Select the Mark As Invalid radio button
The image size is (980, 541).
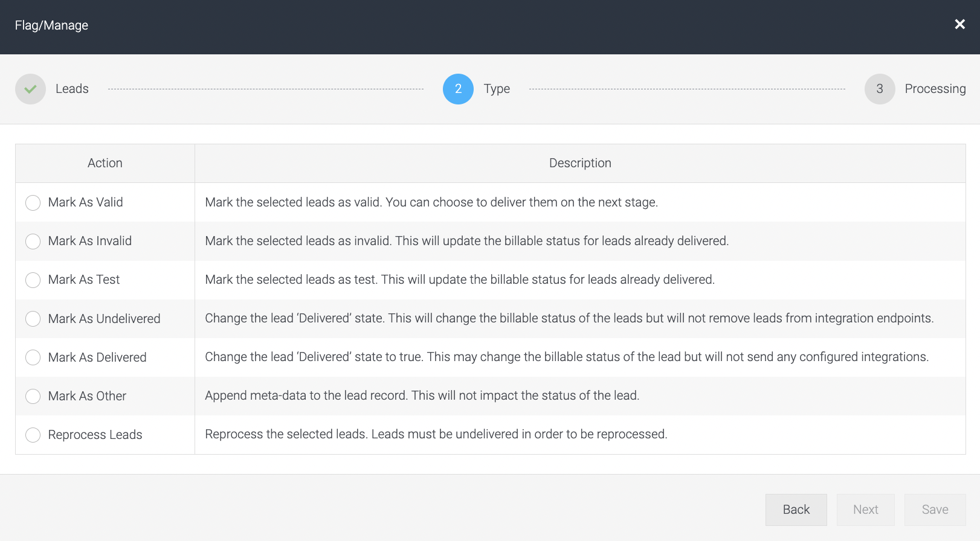tap(33, 242)
